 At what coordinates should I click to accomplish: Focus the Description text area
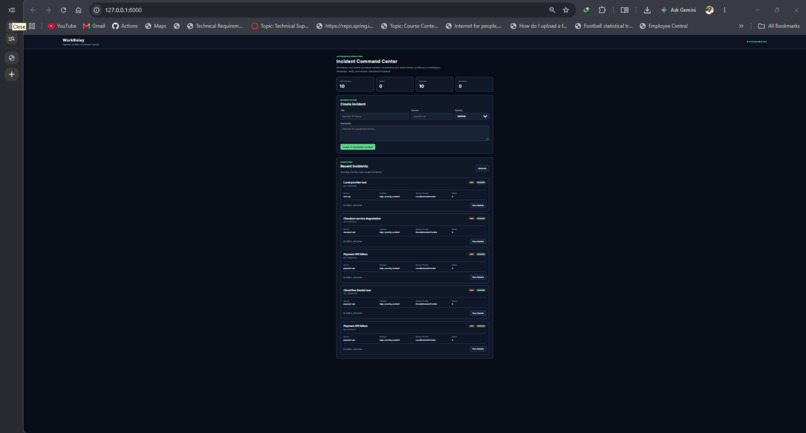pyautogui.click(x=414, y=133)
